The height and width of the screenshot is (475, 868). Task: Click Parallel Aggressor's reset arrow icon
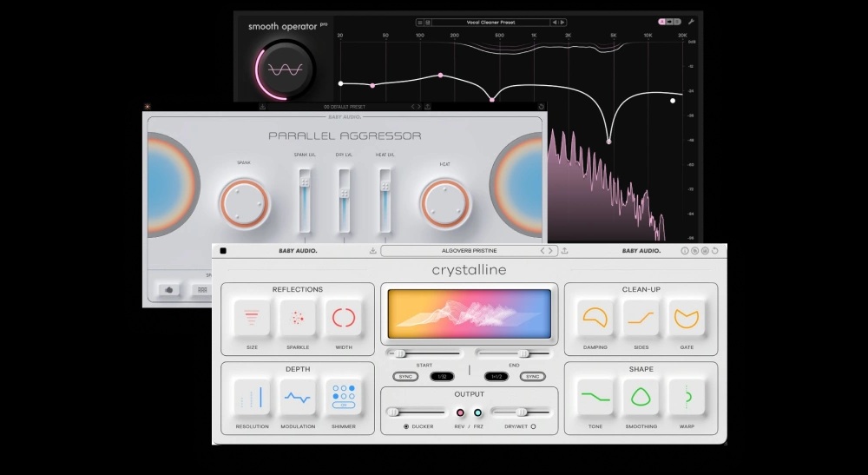(541, 107)
